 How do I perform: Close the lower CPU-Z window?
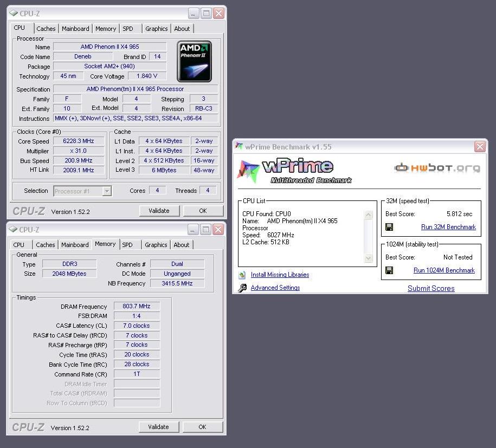point(218,229)
